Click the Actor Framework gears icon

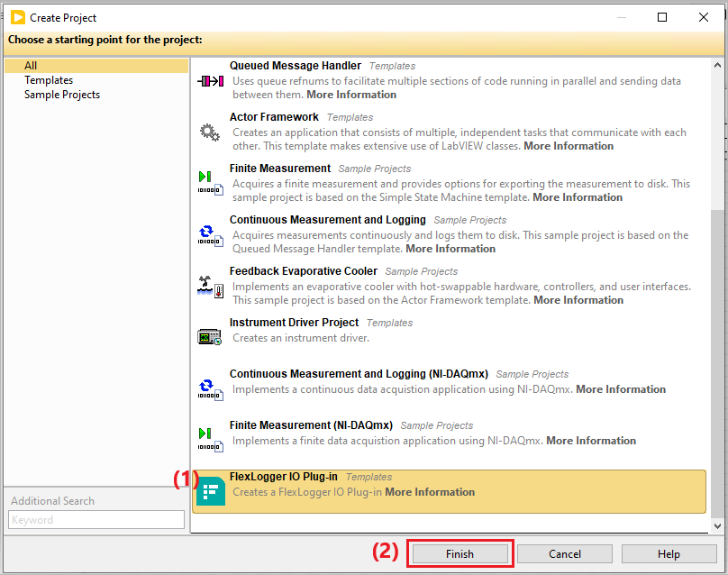click(210, 132)
